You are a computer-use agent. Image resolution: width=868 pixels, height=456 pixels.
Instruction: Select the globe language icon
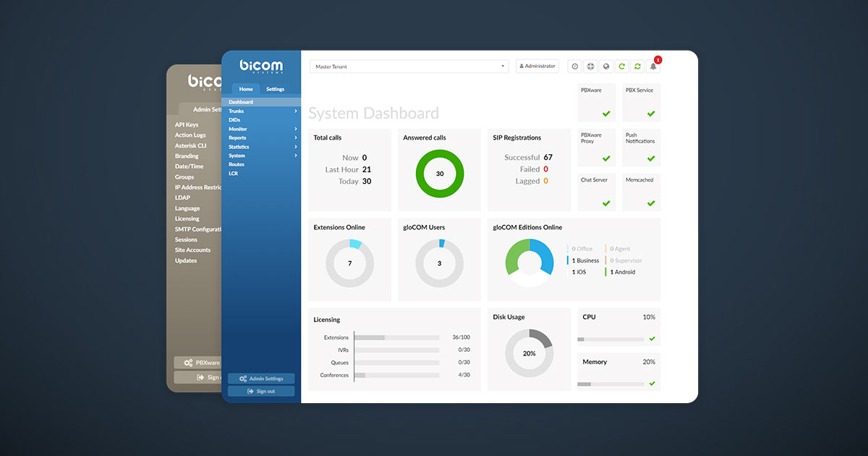pos(606,66)
